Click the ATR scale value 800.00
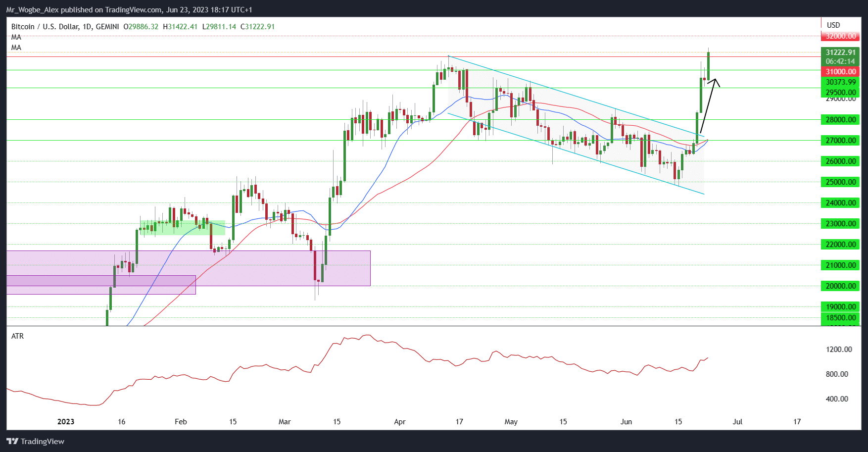The height and width of the screenshot is (452, 868). click(837, 374)
